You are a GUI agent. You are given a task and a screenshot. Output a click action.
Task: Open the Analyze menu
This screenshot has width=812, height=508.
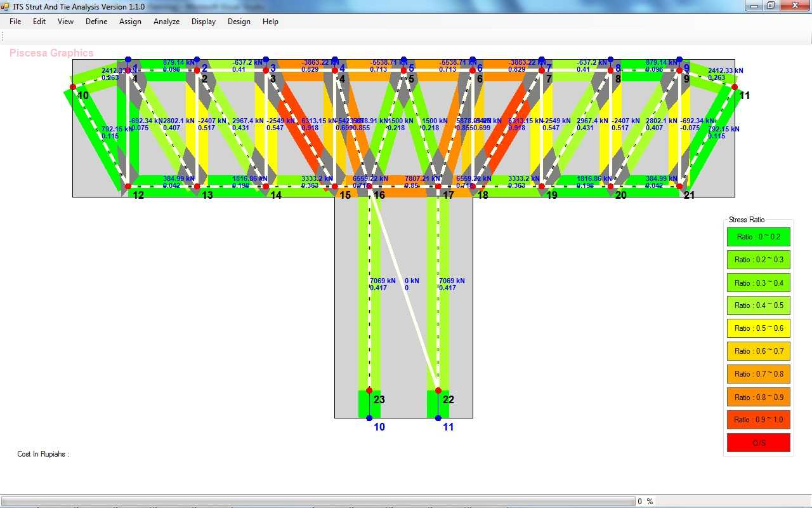(x=166, y=22)
